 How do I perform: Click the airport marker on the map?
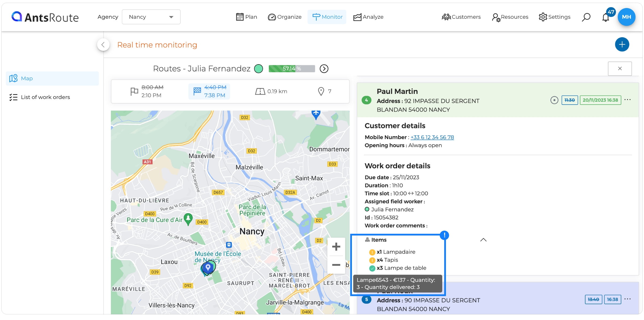point(316,114)
